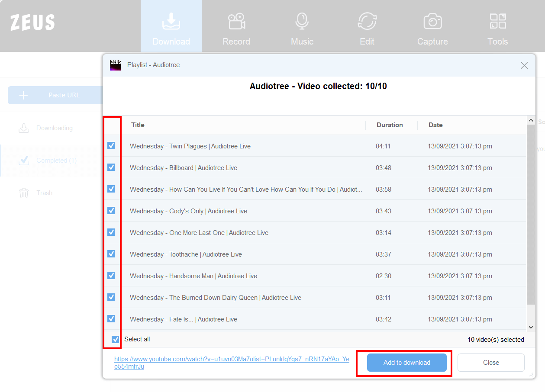Select row Wednesday - Handsome Man title
545x392 pixels.
(193, 276)
